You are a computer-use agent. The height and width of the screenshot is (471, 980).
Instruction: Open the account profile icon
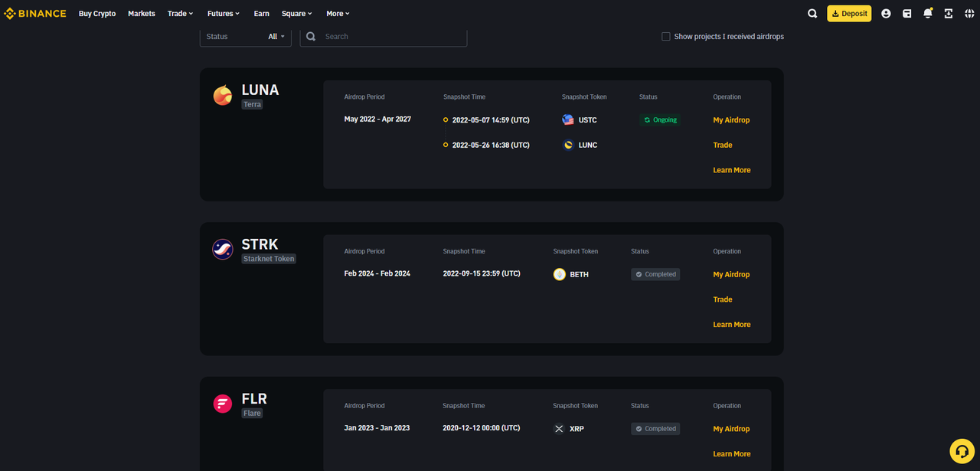886,14
